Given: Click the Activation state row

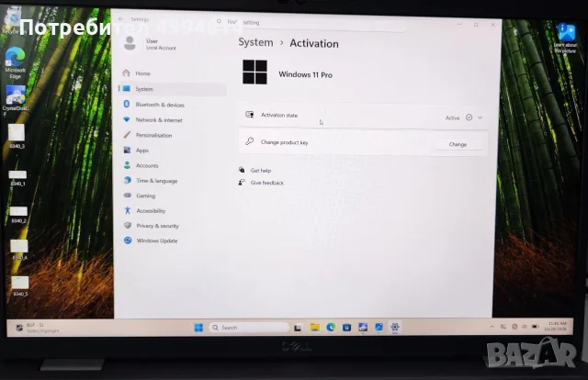Looking at the screenshot, I should tap(363, 117).
